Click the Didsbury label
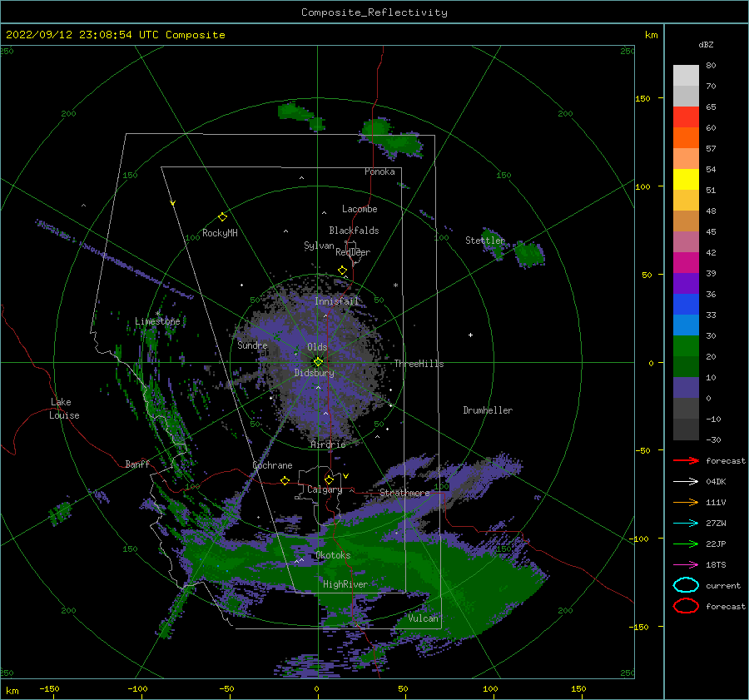 point(315,373)
